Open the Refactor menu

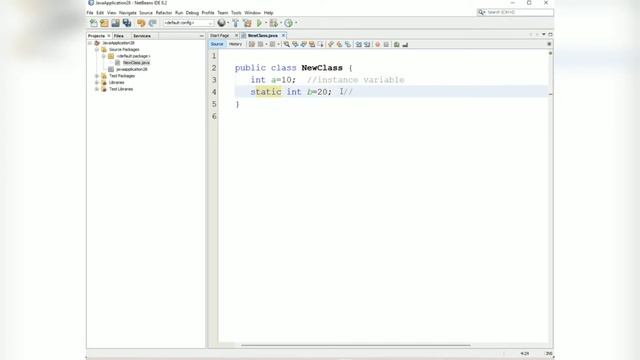(x=164, y=13)
